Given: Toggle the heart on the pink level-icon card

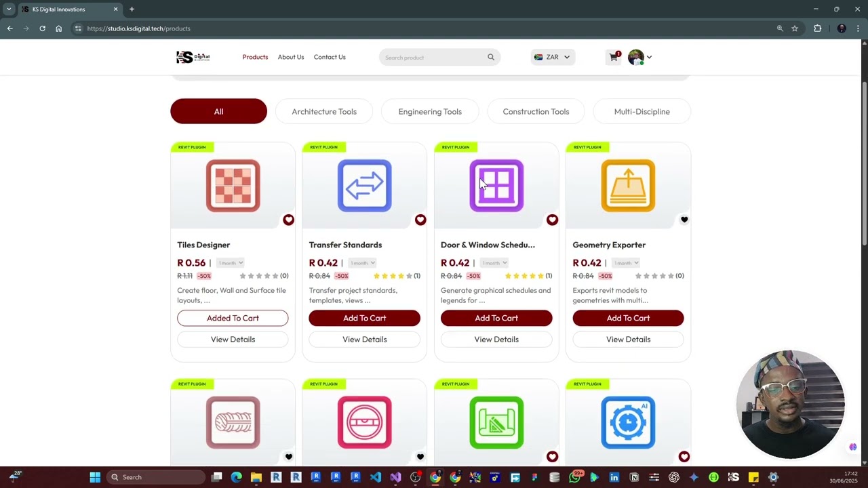Looking at the screenshot, I should [x=420, y=457].
